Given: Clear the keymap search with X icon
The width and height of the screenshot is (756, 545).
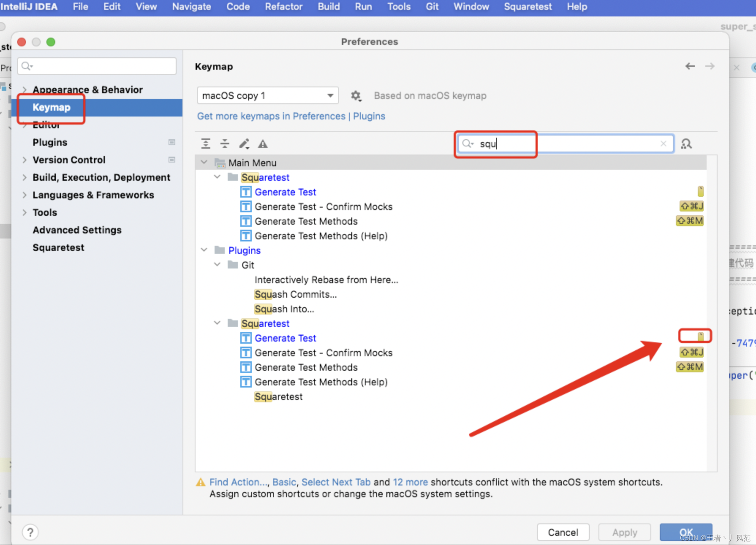Looking at the screenshot, I should (x=663, y=144).
